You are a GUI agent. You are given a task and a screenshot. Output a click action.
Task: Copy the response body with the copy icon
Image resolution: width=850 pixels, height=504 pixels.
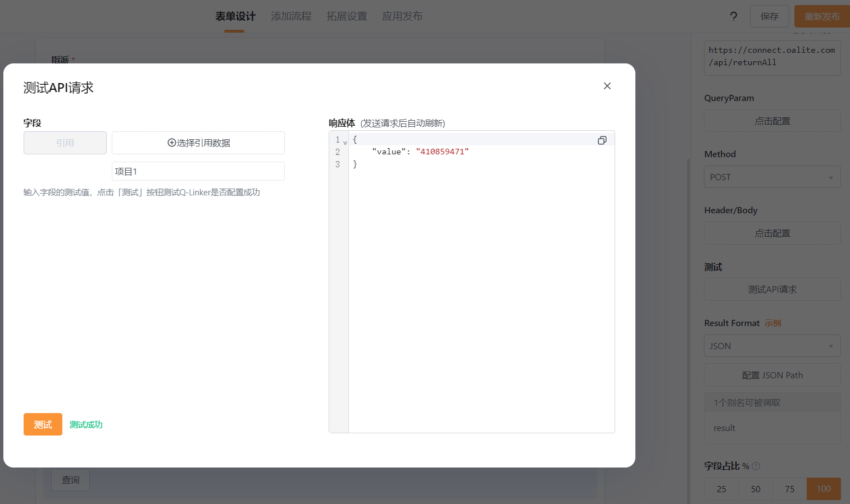[602, 140]
